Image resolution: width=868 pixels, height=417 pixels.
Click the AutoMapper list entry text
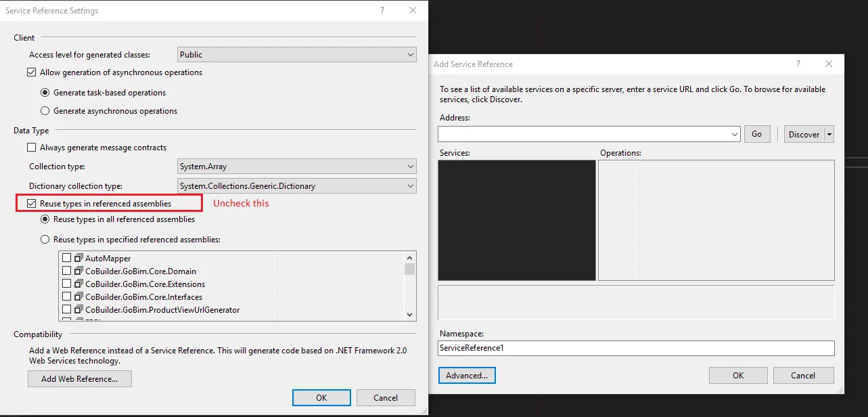(108, 259)
